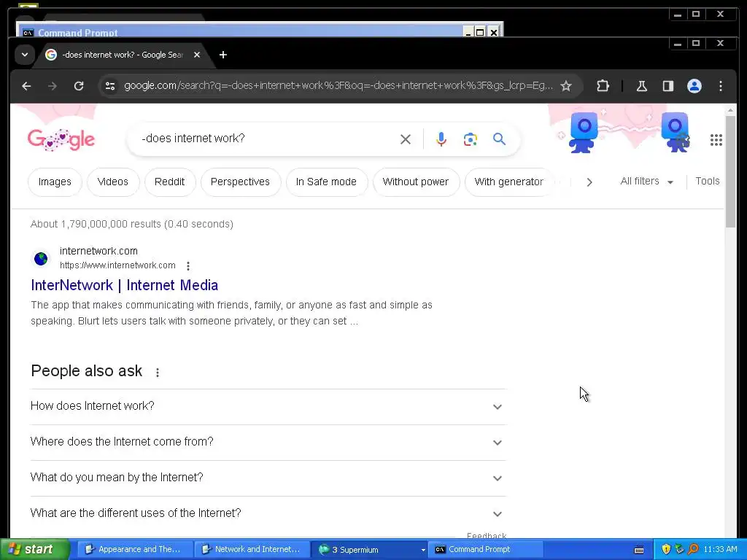Image resolution: width=747 pixels, height=560 pixels.
Task: Switch to Command Prompt taskbar button
Action: [x=486, y=550]
